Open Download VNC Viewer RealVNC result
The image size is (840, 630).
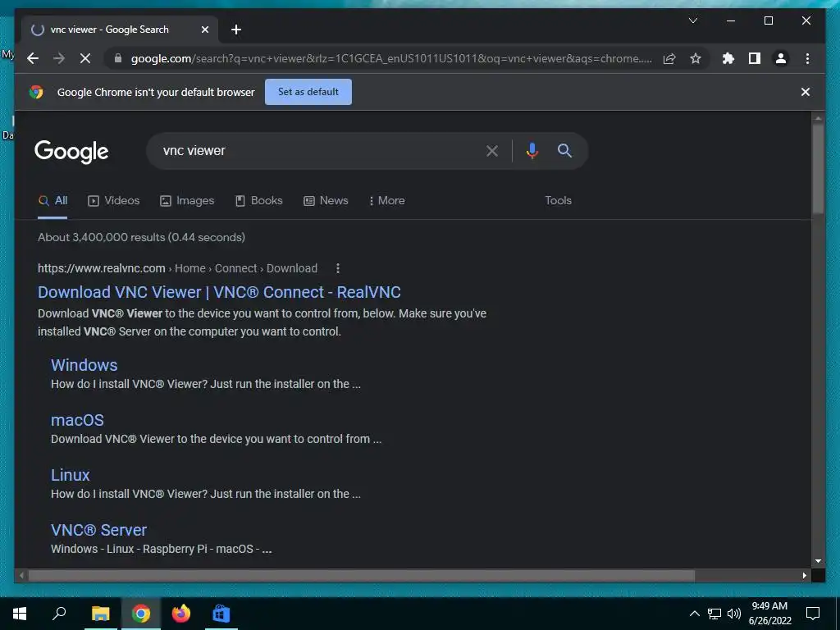219,292
